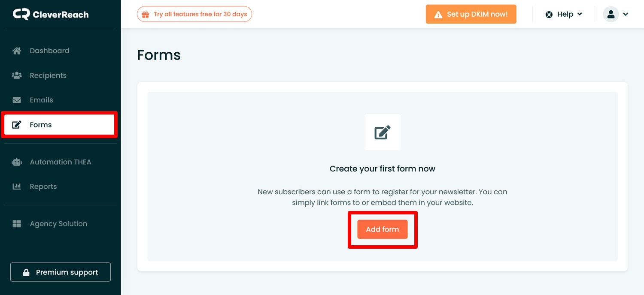Open the user account avatar menu
Image resolution: width=644 pixels, height=295 pixels.
(x=611, y=14)
